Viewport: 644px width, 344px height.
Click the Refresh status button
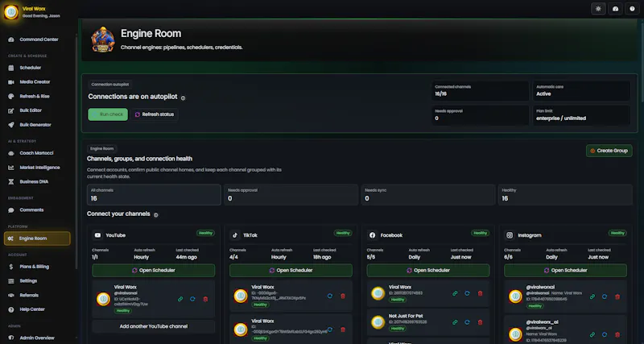[x=155, y=114]
